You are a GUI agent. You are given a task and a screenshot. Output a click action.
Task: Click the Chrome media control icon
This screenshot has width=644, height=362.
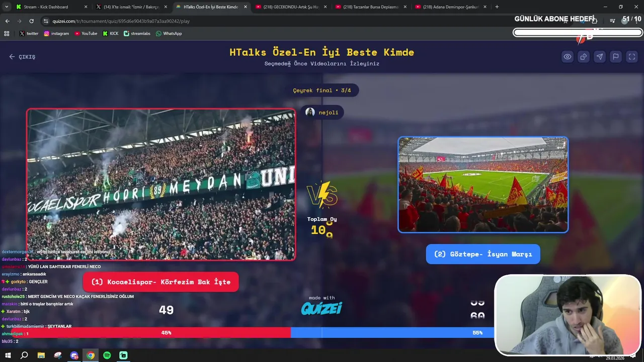coord(612,21)
